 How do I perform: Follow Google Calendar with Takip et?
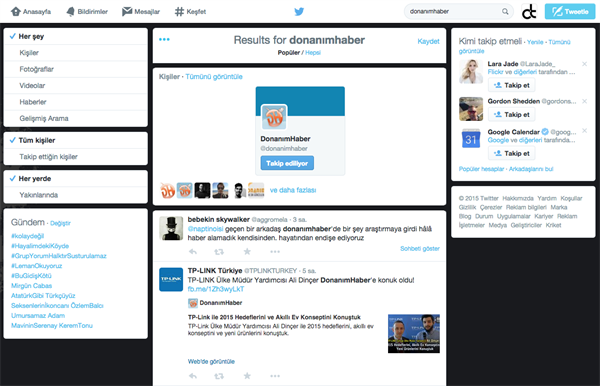click(512, 153)
